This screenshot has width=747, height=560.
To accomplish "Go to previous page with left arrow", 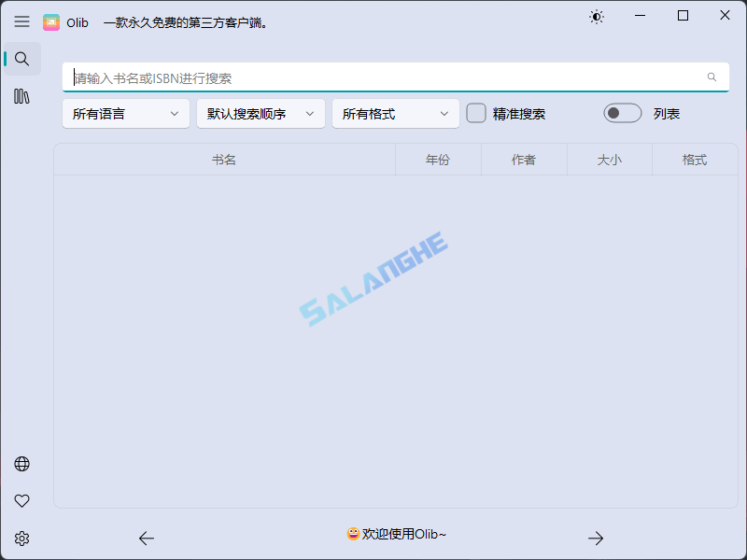I will pos(147,539).
